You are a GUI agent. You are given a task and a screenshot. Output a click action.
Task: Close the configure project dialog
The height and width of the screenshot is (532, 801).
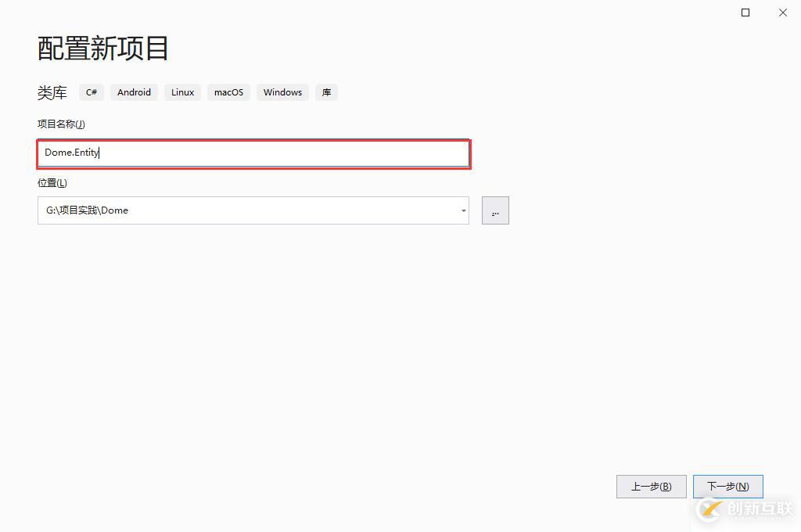[782, 13]
